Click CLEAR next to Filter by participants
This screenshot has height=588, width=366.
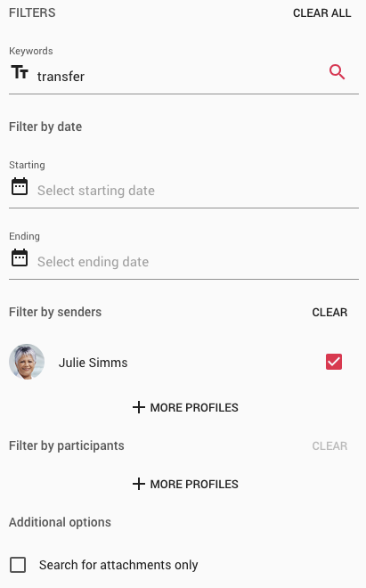coord(329,445)
